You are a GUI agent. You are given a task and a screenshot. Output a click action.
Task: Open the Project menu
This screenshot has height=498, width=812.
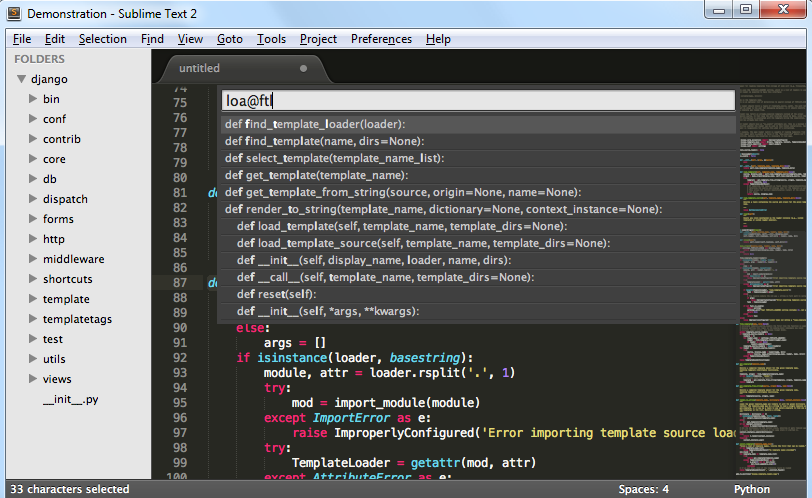coord(318,39)
